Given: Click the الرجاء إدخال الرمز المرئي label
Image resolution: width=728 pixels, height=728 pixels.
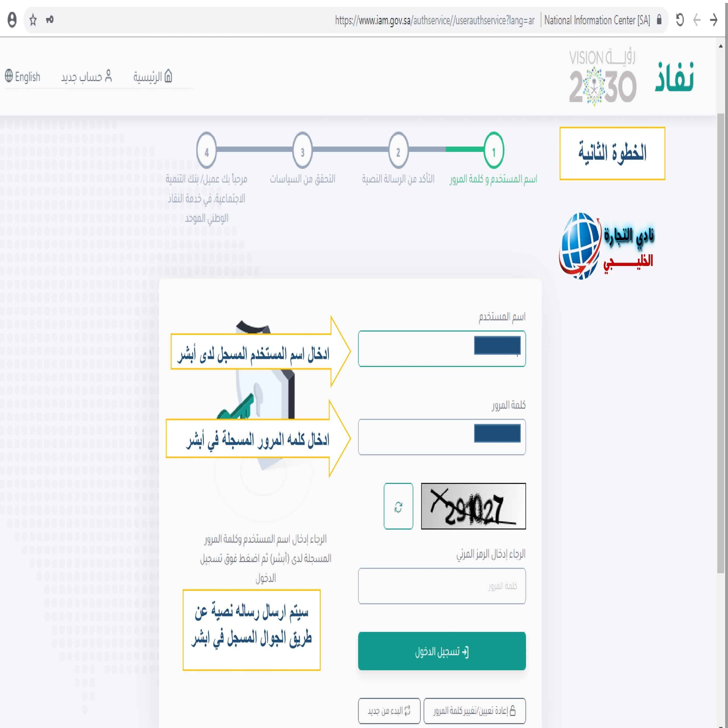Looking at the screenshot, I should click(491, 554).
